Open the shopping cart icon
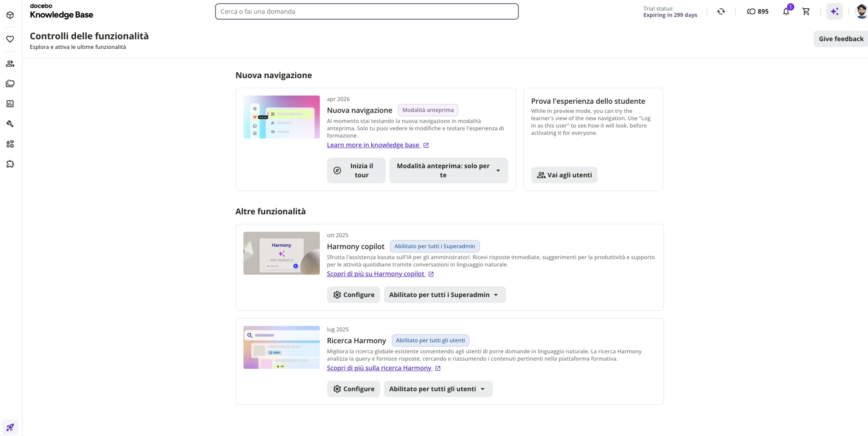Screen dimensions: 868x436 click(806, 11)
